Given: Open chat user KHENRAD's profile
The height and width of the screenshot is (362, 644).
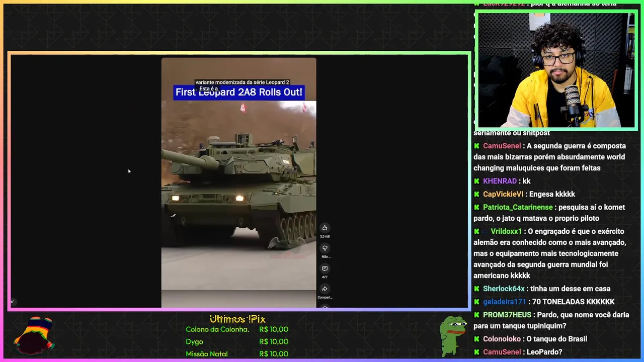Looking at the screenshot, I should (x=500, y=181).
